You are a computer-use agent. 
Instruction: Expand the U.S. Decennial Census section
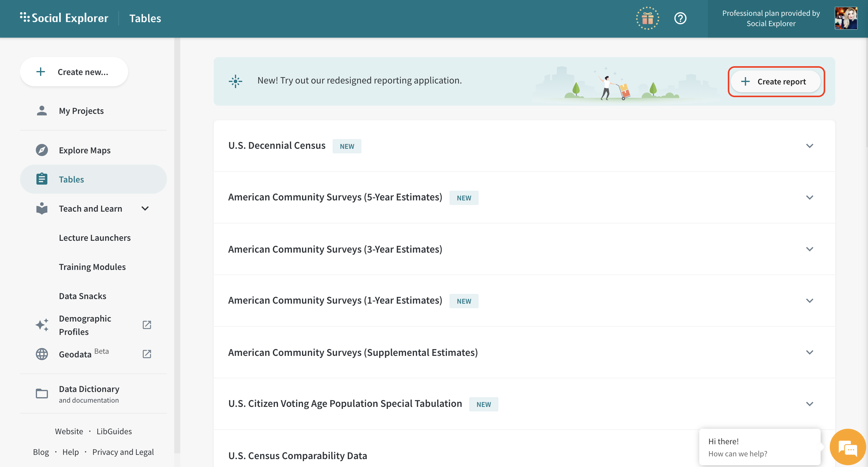(809, 146)
